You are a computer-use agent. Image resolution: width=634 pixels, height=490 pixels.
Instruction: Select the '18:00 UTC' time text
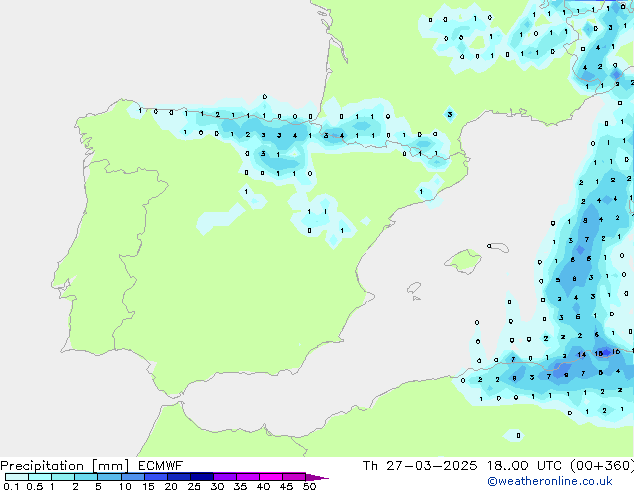tap(524, 466)
